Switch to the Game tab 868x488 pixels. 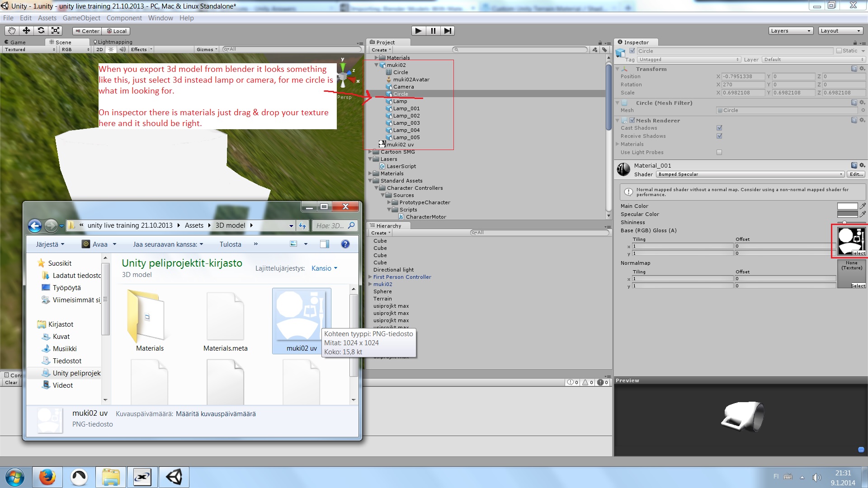(15, 42)
